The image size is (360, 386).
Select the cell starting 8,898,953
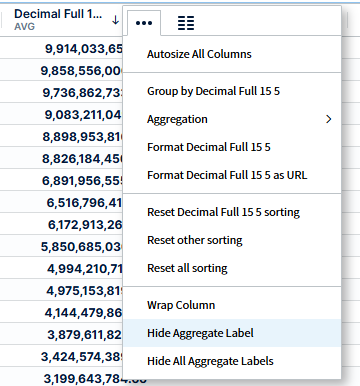point(61,137)
